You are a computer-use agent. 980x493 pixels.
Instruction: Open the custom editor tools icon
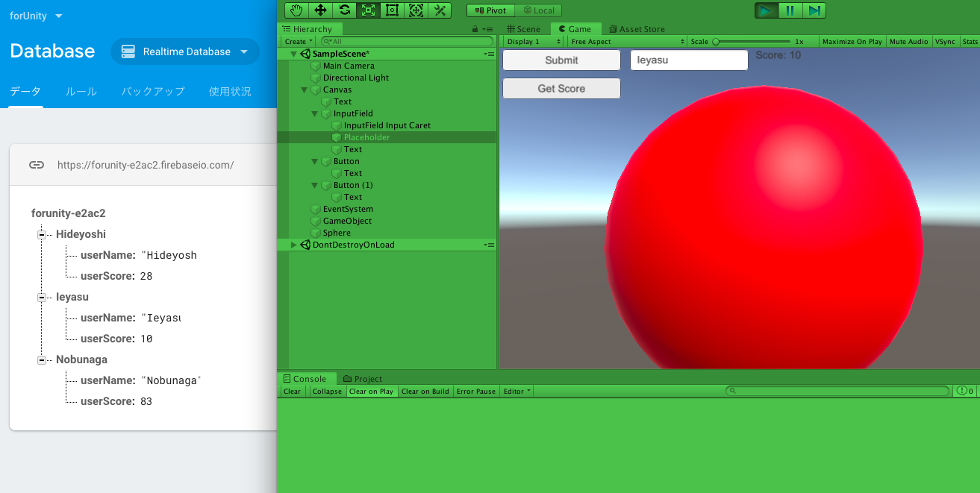pyautogui.click(x=440, y=10)
